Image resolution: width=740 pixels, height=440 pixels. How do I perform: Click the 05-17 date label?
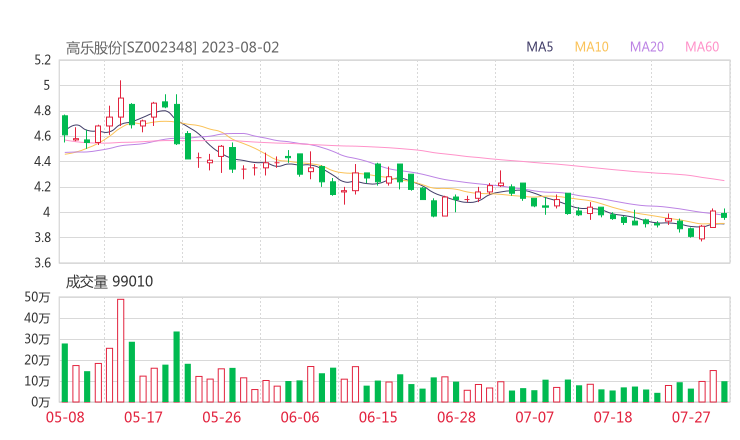pyautogui.click(x=143, y=417)
